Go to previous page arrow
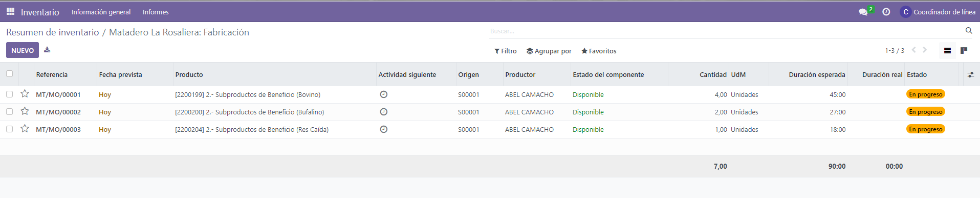Viewport: 980px width, 198px height. pyautogui.click(x=914, y=50)
